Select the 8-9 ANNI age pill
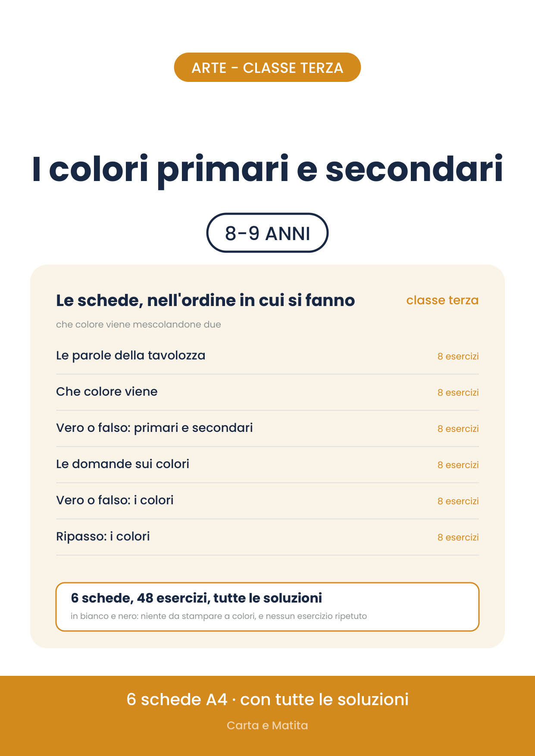535x756 pixels. click(x=267, y=233)
